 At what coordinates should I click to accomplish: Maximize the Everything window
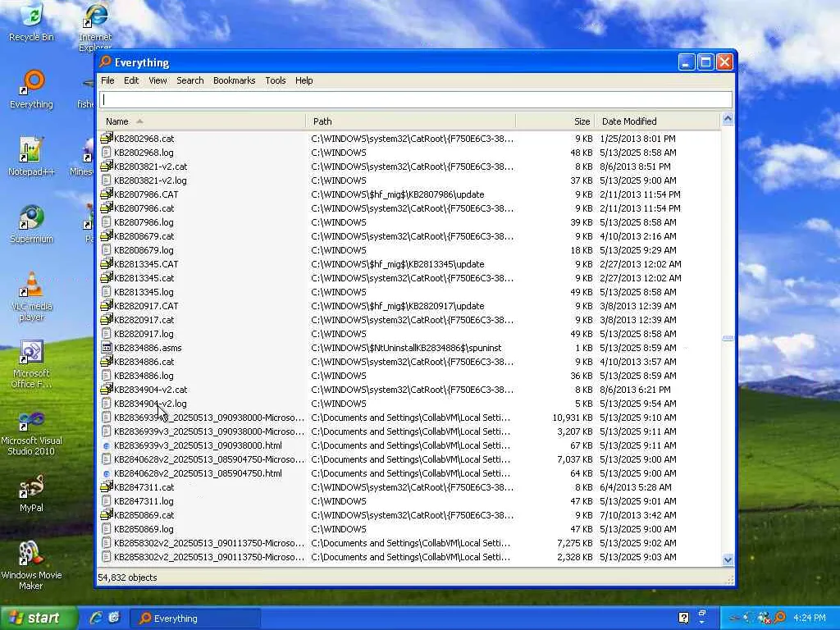coord(705,62)
